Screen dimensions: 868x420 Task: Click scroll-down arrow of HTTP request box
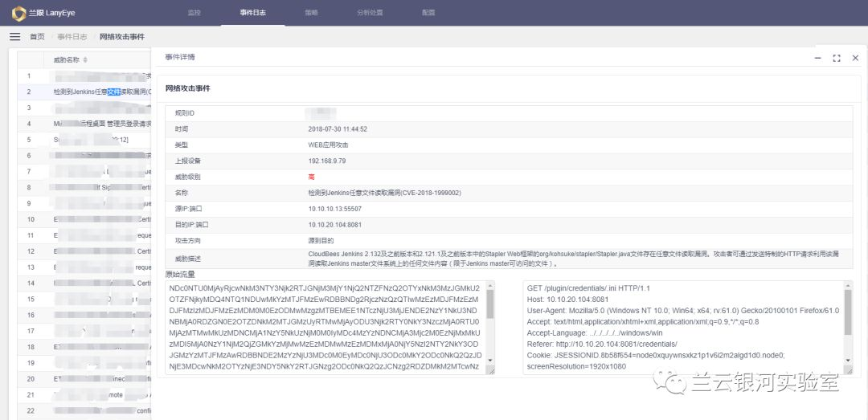848,361
